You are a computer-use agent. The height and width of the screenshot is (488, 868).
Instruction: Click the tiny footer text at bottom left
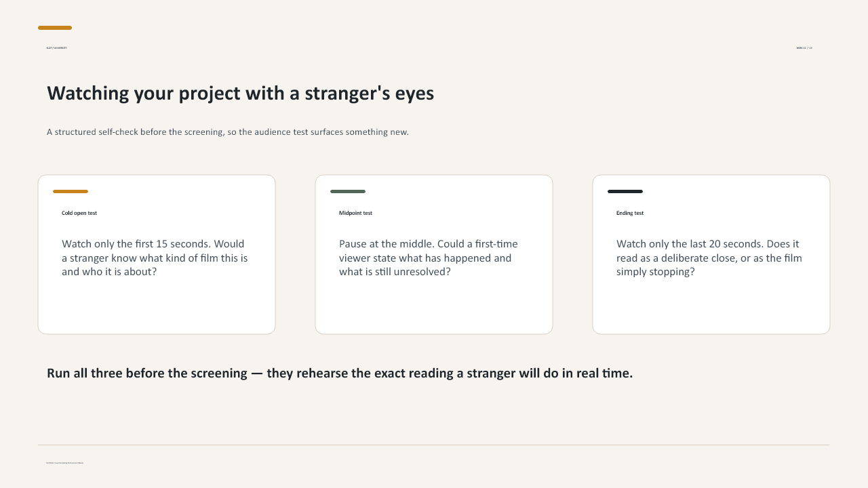tap(64, 463)
